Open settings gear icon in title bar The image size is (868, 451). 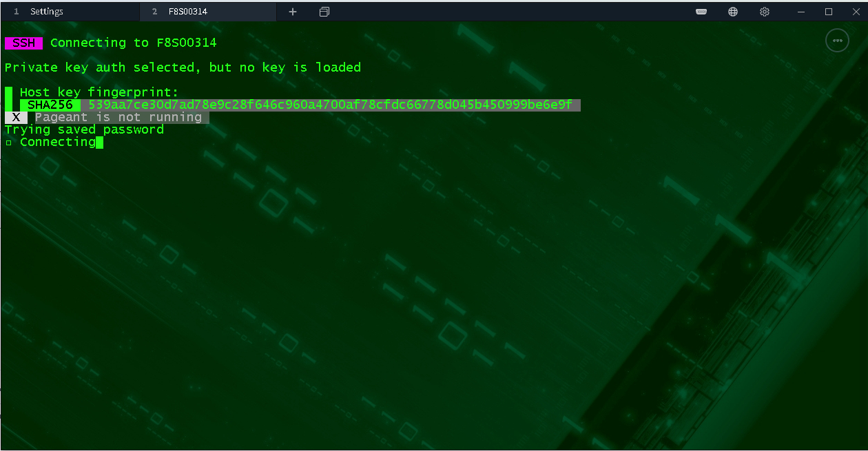point(765,12)
